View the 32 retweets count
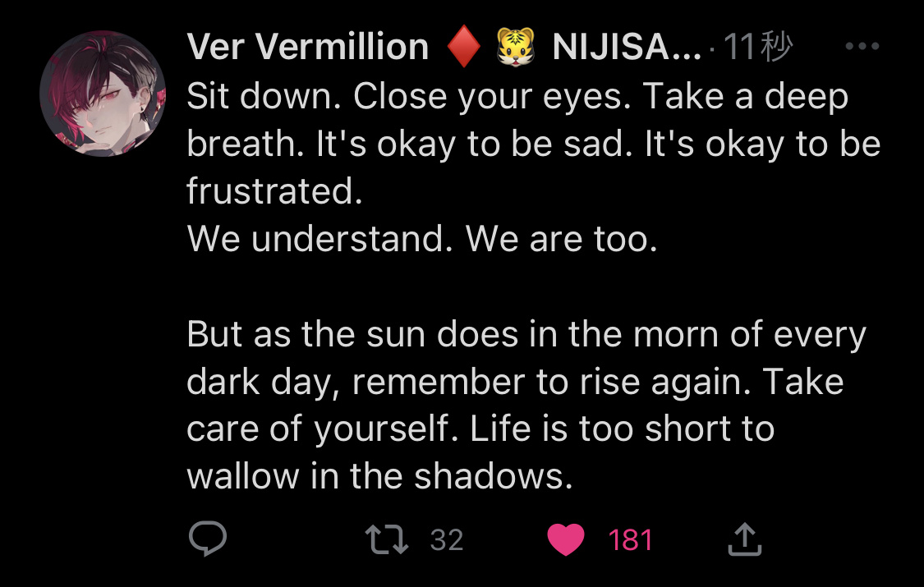Screen dimensions: 924x587 [447, 540]
